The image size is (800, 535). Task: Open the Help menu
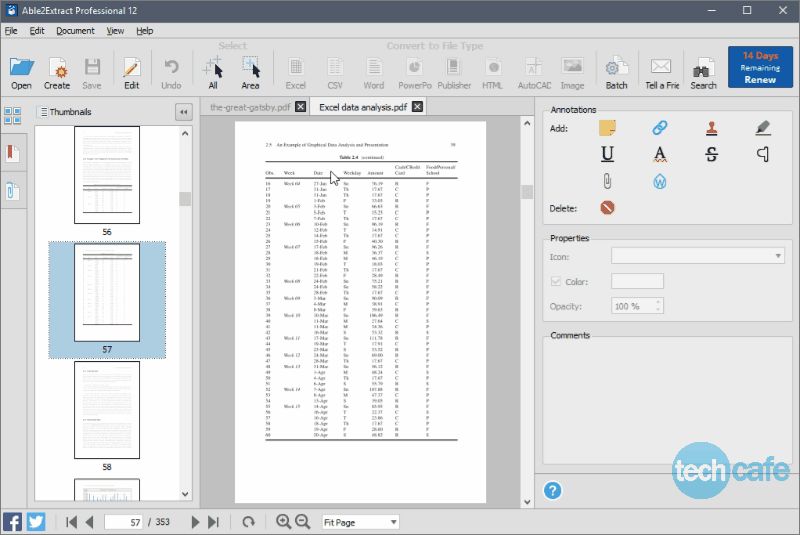[x=144, y=31]
